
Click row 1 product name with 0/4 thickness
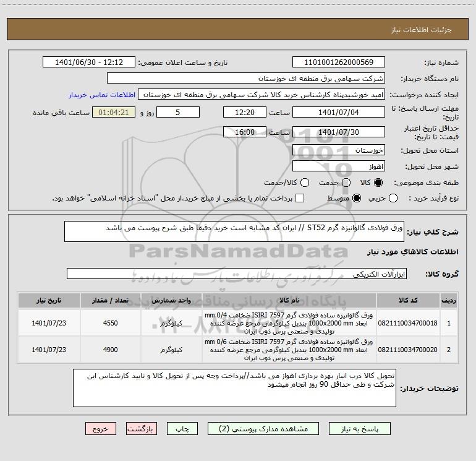tap(289, 323)
